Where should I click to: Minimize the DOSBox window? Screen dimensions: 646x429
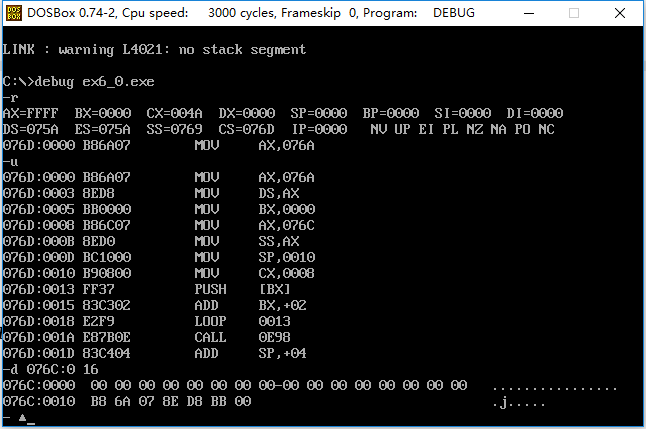pyautogui.click(x=529, y=13)
